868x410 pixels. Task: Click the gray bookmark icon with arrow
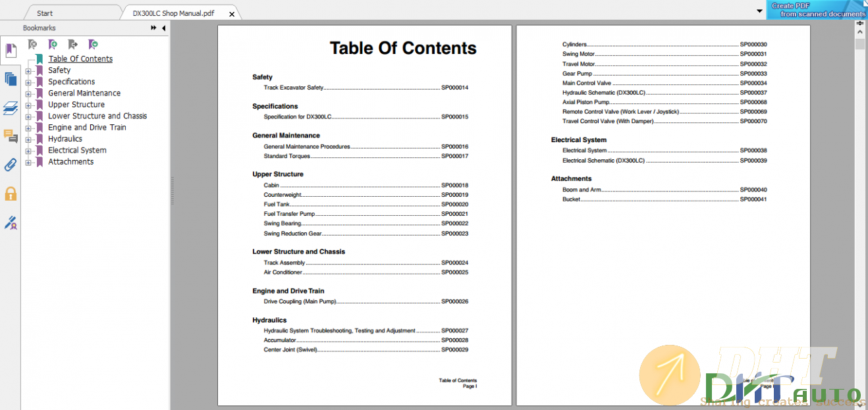tap(73, 45)
